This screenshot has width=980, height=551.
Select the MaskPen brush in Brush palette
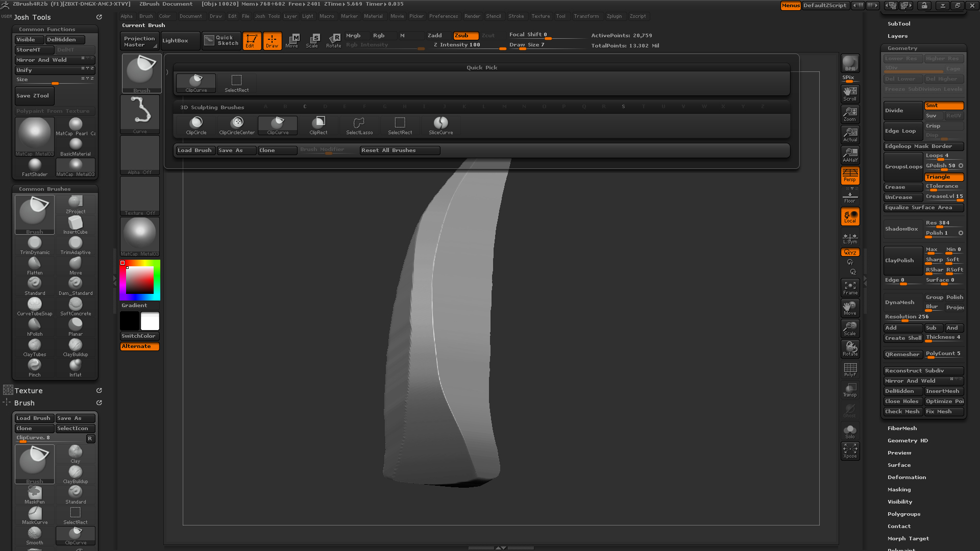point(35,495)
